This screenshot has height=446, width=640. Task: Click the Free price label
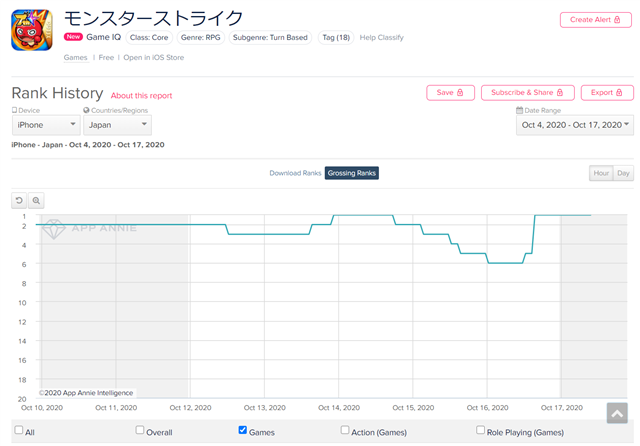(106, 58)
